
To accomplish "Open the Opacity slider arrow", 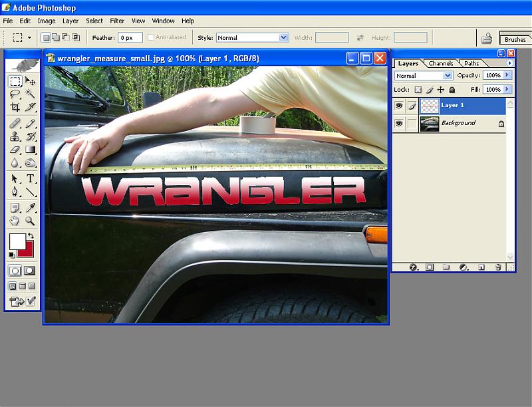I will [x=507, y=75].
